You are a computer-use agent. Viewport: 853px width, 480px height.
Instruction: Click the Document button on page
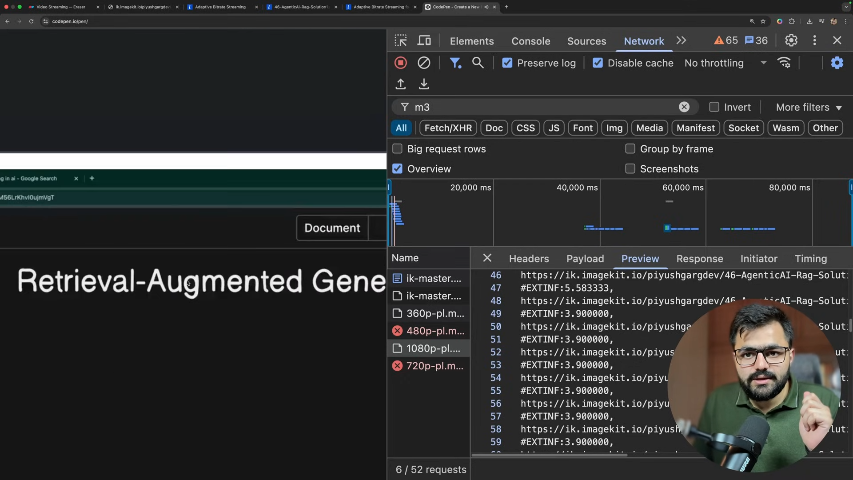click(x=332, y=228)
